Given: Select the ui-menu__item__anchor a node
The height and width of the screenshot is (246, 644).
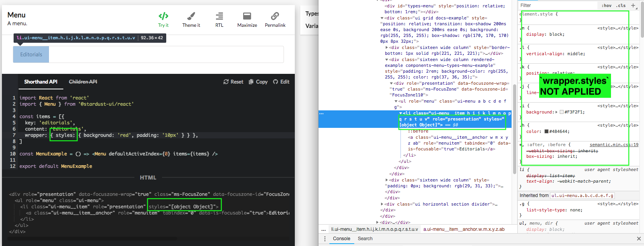Looking at the screenshot, I should [459, 143].
